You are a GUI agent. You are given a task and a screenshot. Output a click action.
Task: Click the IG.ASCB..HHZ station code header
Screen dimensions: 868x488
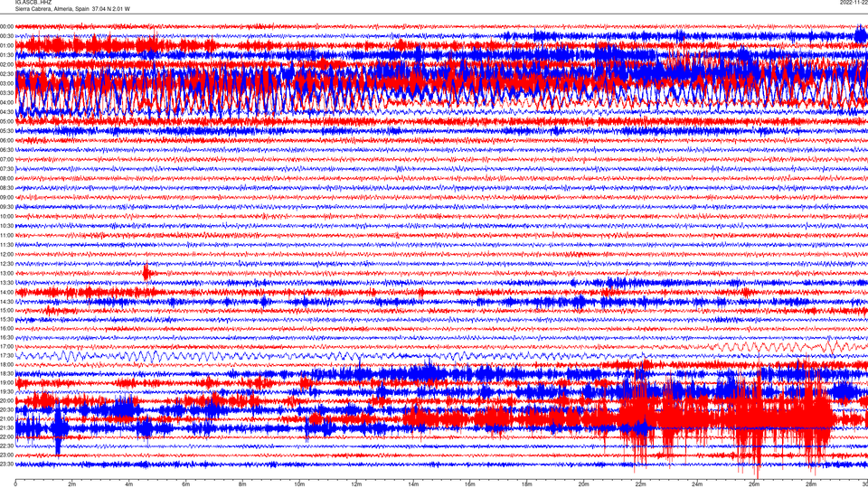[33, 2]
